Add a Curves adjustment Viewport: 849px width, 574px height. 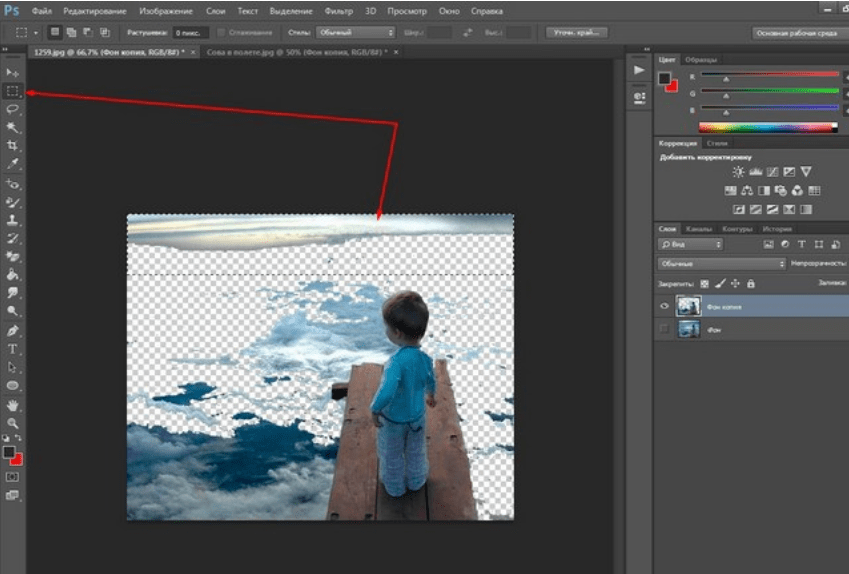(x=773, y=172)
